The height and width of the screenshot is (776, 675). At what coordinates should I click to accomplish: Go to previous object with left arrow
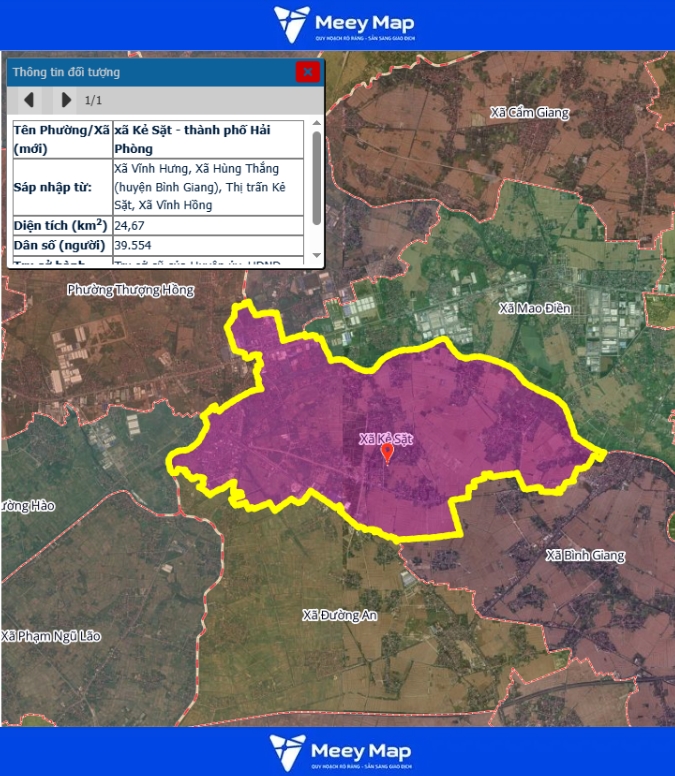pyautogui.click(x=29, y=100)
